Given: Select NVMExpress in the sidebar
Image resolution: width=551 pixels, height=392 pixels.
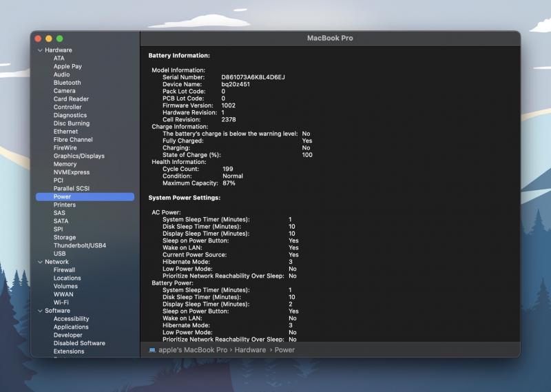Looking at the screenshot, I should (x=72, y=172).
